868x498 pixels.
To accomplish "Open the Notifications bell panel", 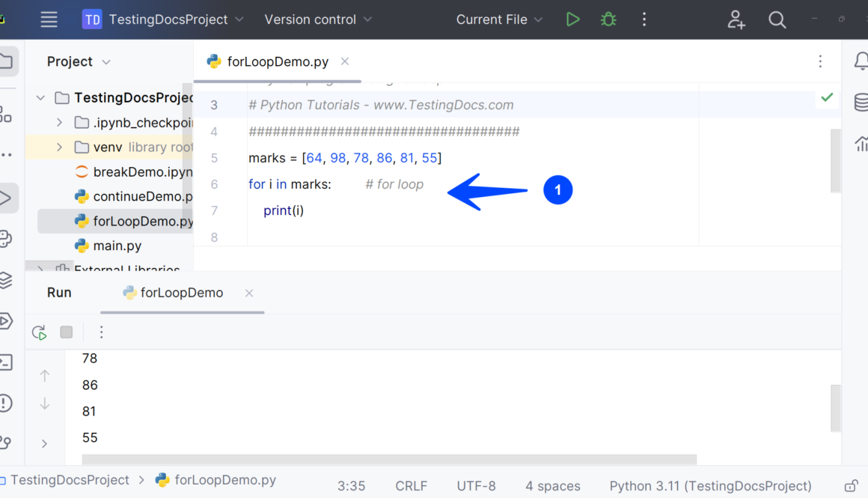I will (x=861, y=61).
